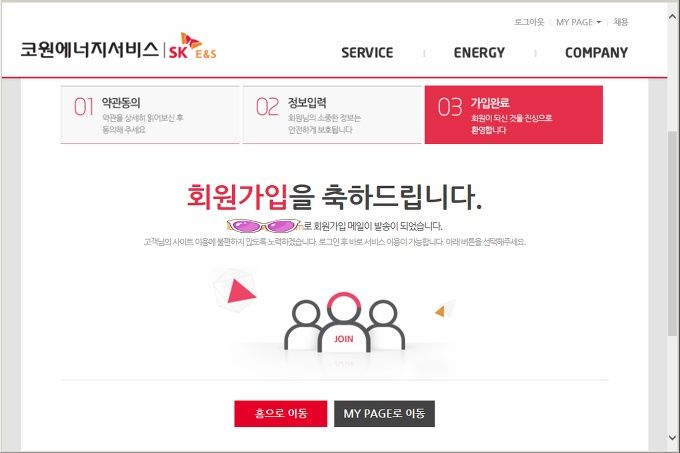Open the SERVICE menu

click(x=367, y=53)
